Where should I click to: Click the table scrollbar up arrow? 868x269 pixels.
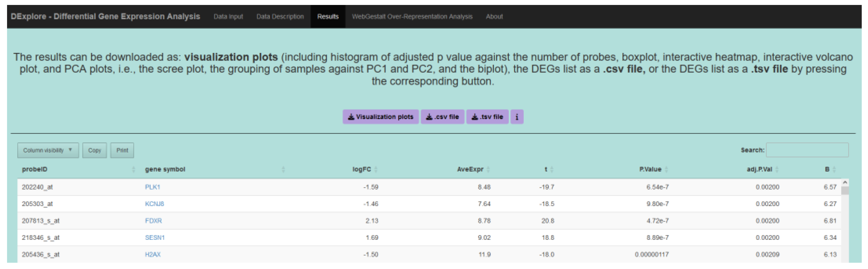[x=845, y=182]
